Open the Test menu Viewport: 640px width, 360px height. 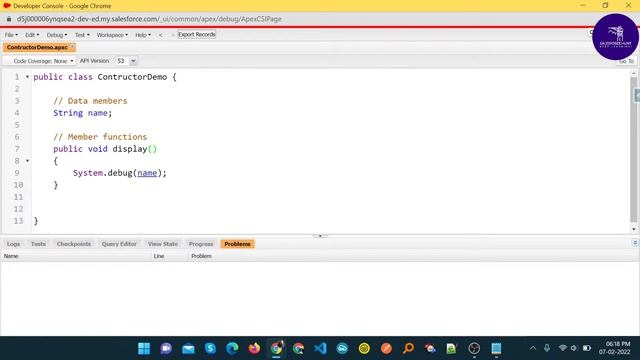(82, 35)
